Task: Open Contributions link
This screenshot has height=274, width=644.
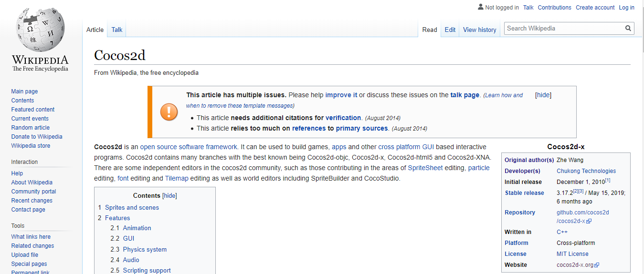Action: pos(555,8)
